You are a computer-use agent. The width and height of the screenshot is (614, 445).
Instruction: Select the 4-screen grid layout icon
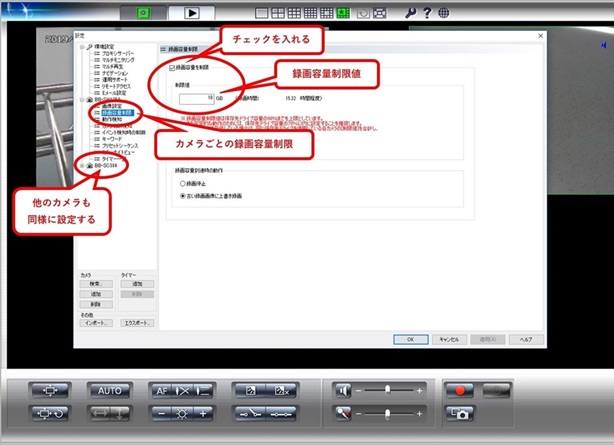coord(278,13)
